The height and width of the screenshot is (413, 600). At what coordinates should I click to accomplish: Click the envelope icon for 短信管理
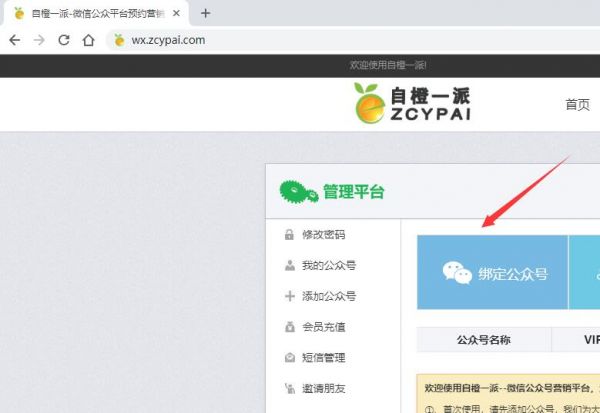[289, 357]
